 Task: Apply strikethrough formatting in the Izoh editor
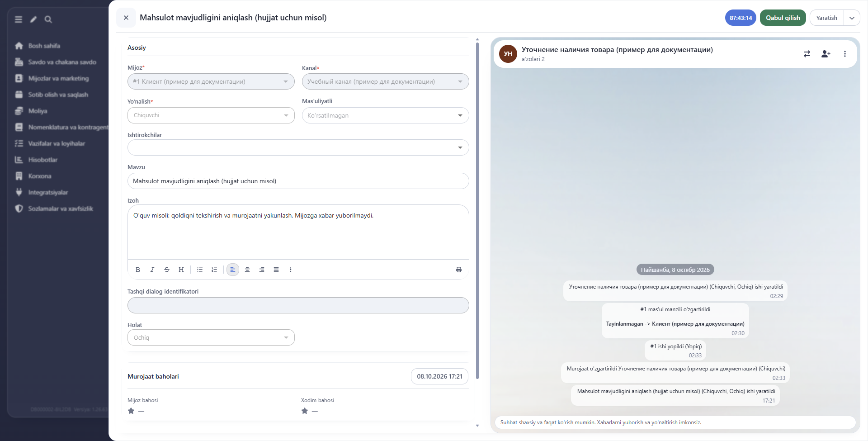[x=167, y=270]
